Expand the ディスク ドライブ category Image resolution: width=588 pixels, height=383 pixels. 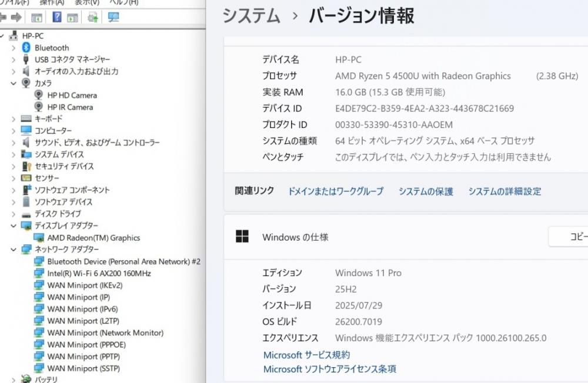coord(14,214)
